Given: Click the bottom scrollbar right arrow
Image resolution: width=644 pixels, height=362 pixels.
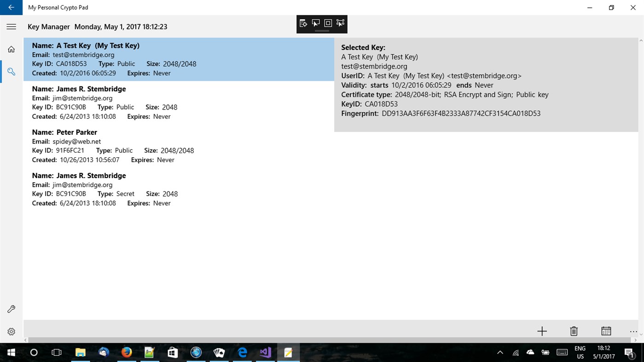Looking at the screenshot, I should (x=636, y=339).
